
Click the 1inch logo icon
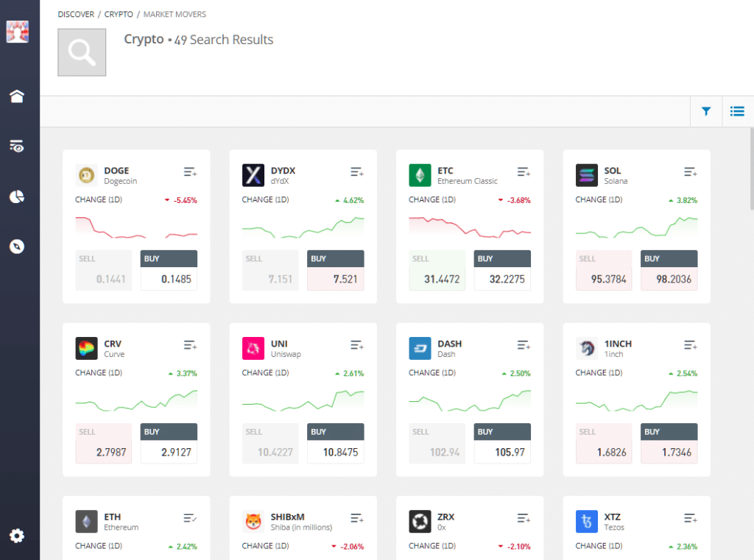(x=587, y=349)
